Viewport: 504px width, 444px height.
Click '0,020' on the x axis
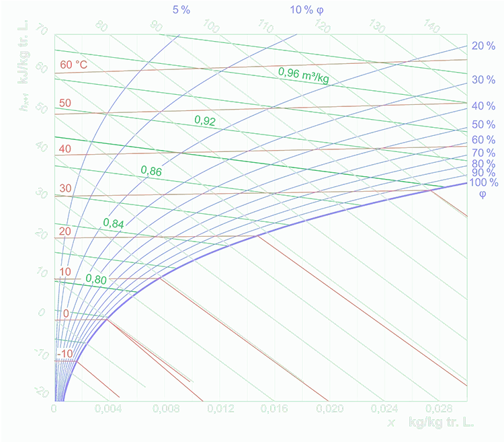click(x=330, y=408)
